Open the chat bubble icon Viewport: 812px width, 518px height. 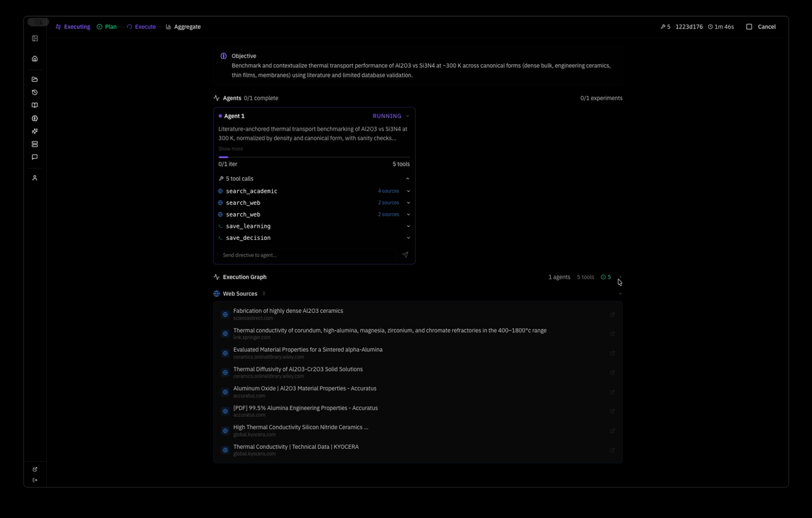click(x=35, y=157)
